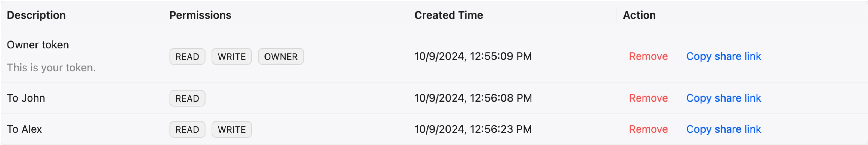The height and width of the screenshot is (145, 868).
Task: Click READ tag in To Alex row
Action: coord(187,129)
